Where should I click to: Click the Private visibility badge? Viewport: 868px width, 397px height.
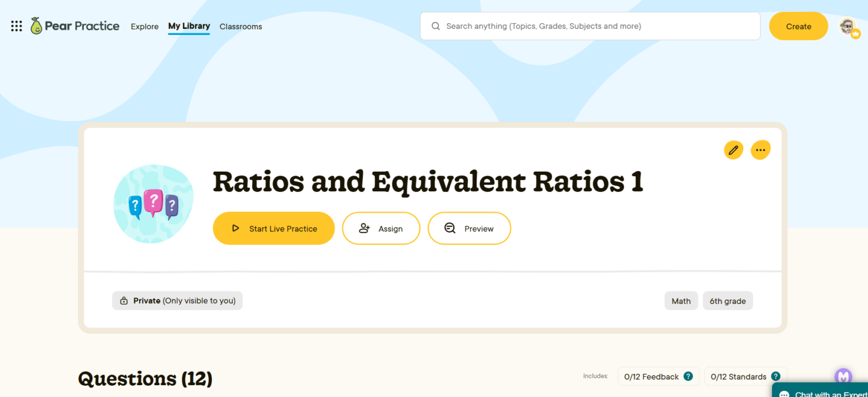pos(177,301)
